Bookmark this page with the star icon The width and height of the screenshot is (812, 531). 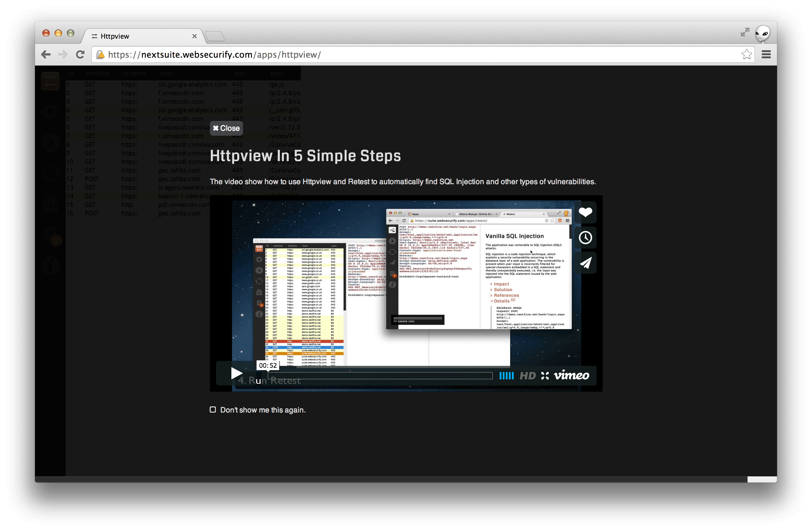tap(746, 54)
